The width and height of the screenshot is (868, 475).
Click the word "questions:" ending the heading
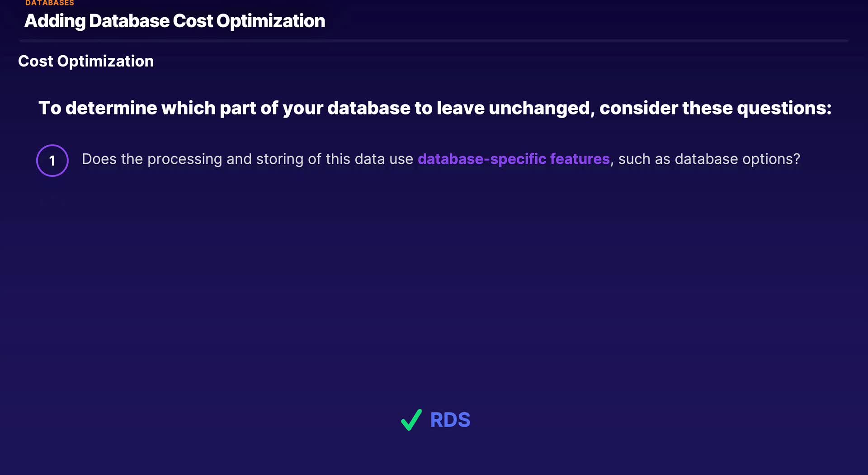[x=784, y=108]
